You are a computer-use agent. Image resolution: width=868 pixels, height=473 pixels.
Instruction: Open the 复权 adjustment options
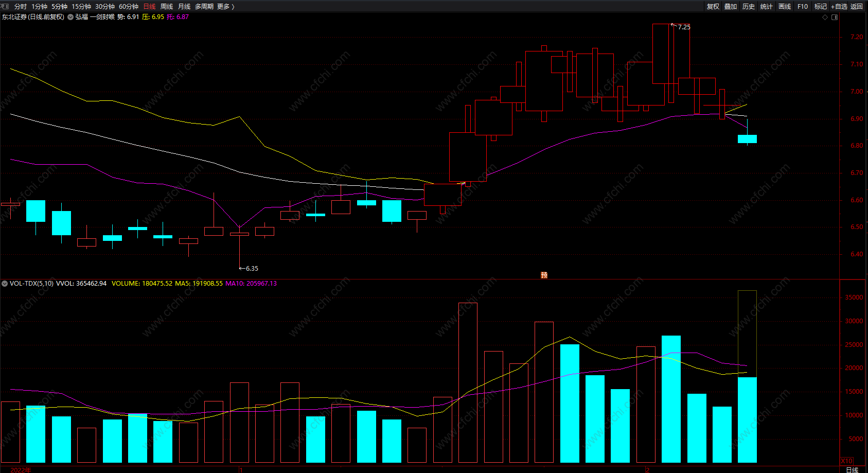click(x=713, y=7)
